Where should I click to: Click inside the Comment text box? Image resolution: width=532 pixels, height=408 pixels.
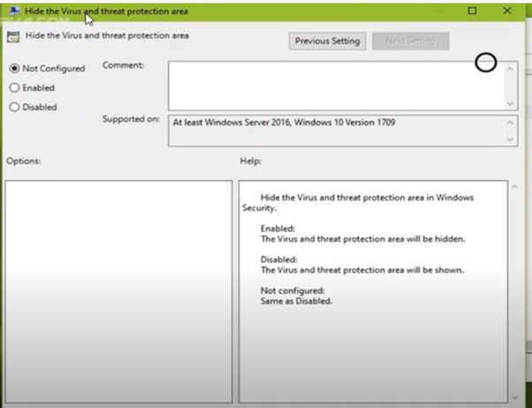point(334,86)
